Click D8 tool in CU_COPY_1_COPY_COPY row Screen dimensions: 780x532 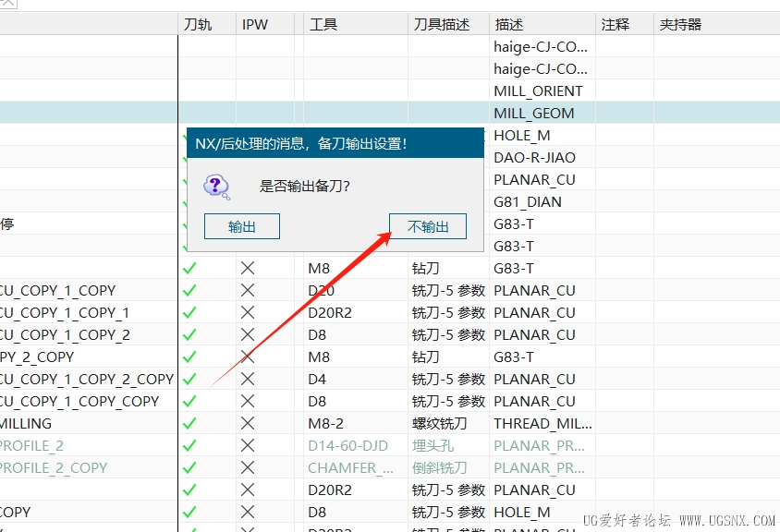tap(317, 401)
